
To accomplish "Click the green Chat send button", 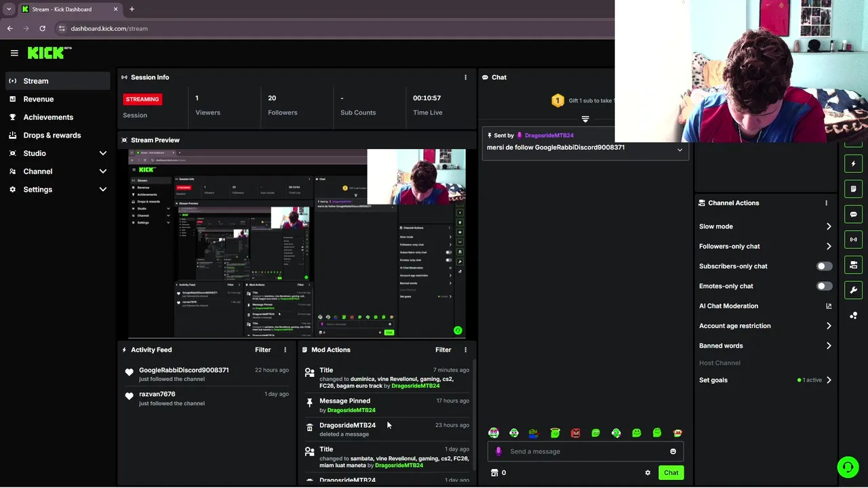I will pyautogui.click(x=671, y=472).
